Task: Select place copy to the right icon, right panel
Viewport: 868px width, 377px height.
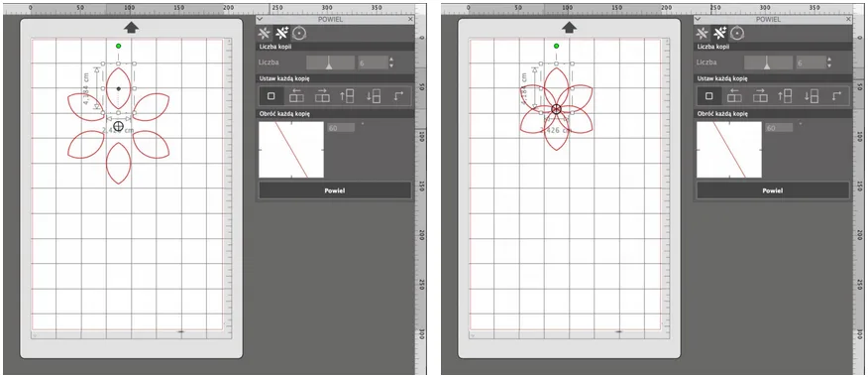Action: click(x=760, y=96)
